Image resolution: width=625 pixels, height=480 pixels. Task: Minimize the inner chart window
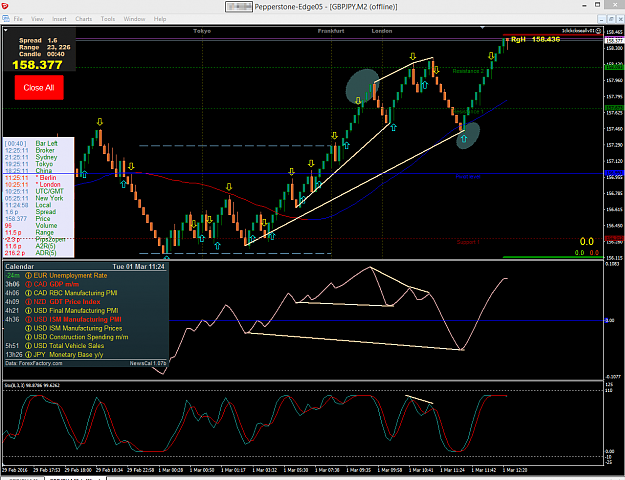click(x=602, y=19)
